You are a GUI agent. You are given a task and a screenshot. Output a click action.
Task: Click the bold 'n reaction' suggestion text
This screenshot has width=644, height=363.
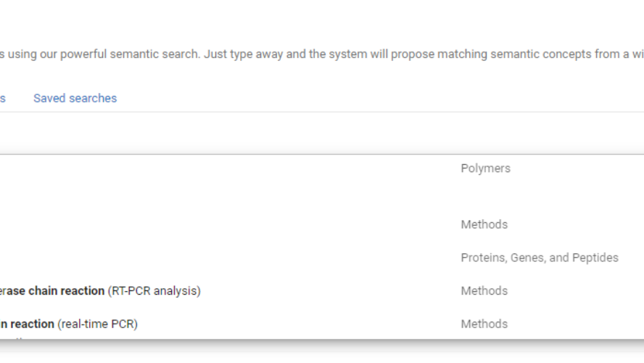28,324
